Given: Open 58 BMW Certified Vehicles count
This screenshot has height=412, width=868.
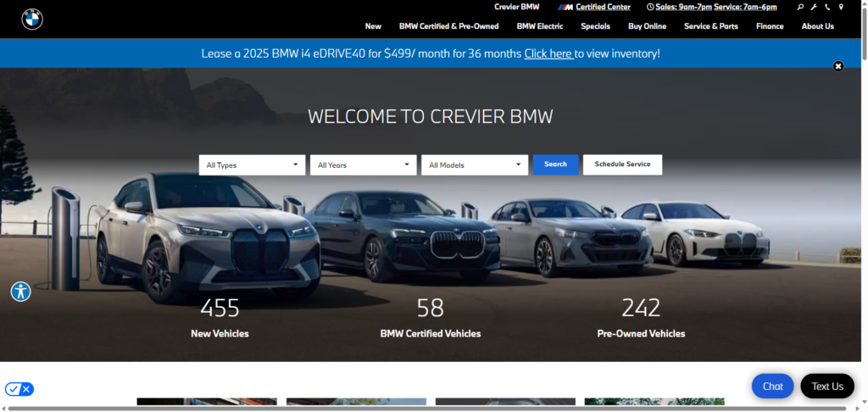Looking at the screenshot, I should [x=430, y=317].
